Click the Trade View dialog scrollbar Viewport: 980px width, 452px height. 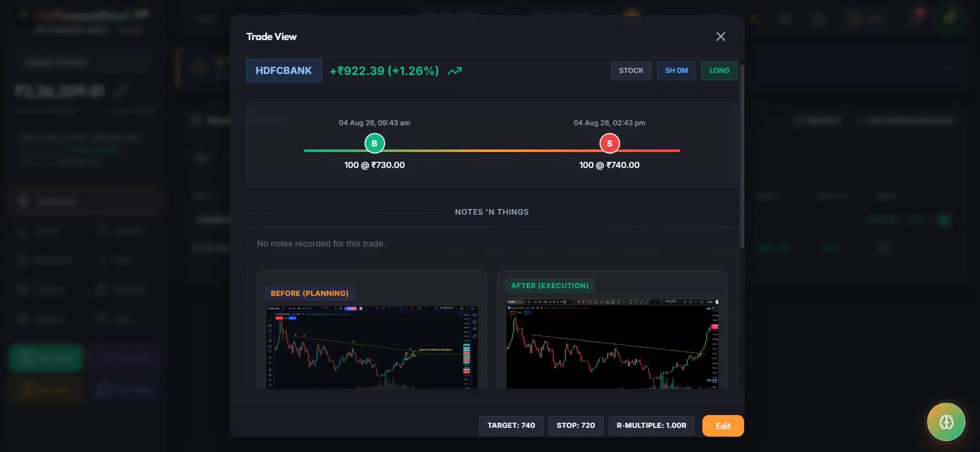(x=741, y=157)
